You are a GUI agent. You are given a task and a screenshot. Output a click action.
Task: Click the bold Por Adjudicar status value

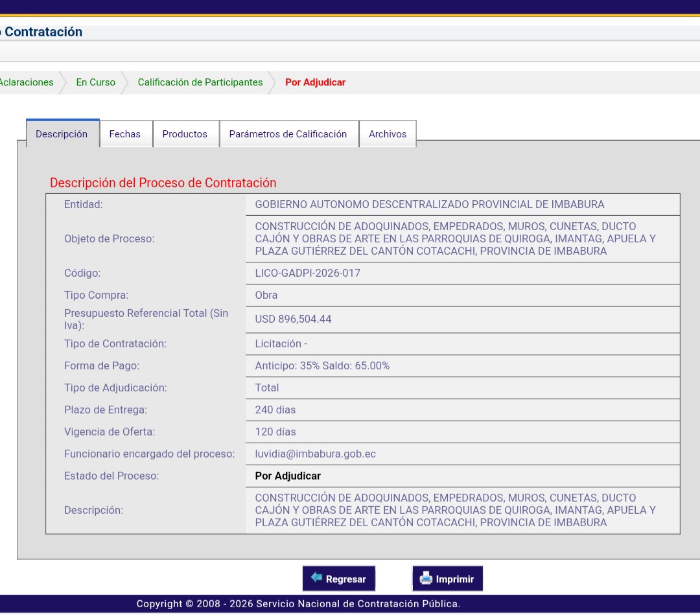[288, 476]
